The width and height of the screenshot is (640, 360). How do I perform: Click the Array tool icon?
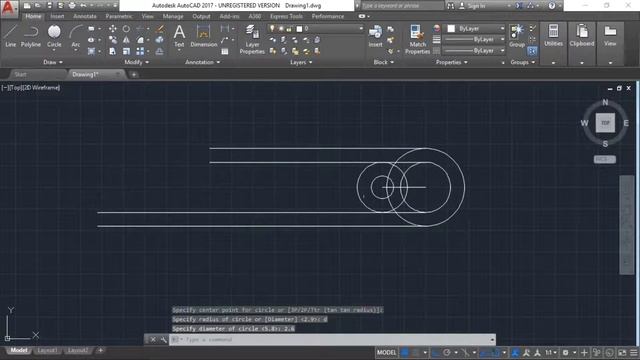(140, 51)
